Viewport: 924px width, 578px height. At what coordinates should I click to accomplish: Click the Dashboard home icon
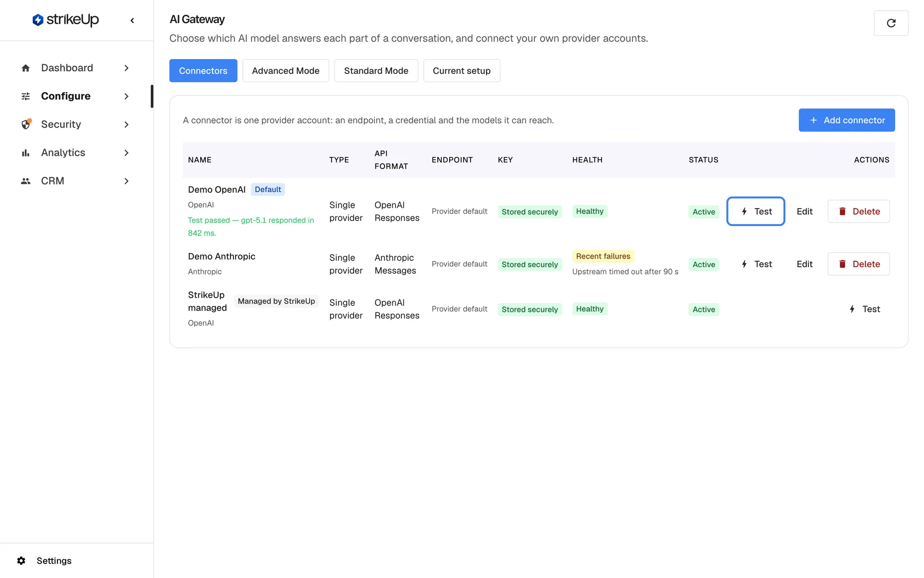pyautogui.click(x=26, y=68)
